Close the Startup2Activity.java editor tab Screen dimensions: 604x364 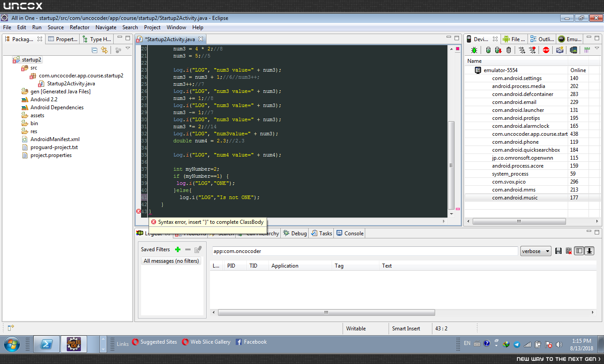(201, 39)
